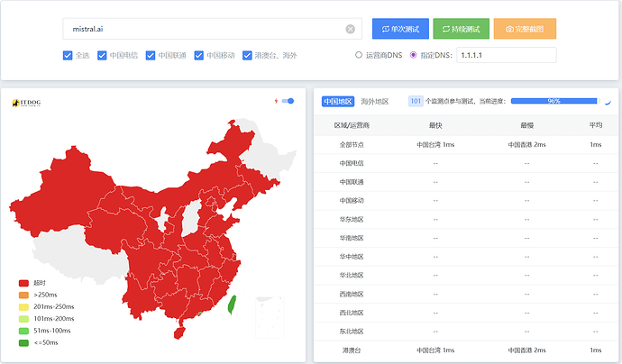Click Hainan island on the map
Image resolution: width=622 pixels, height=364 pixels.
pos(179,332)
